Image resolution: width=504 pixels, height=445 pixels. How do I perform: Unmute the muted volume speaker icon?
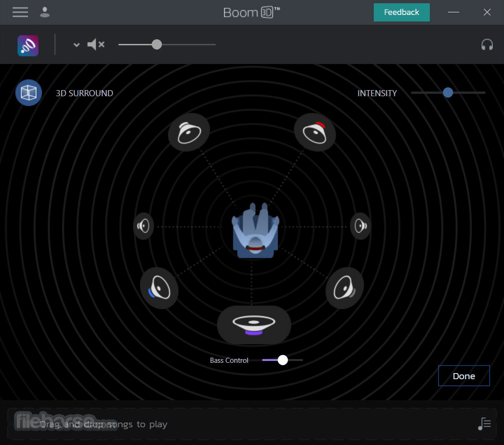click(x=96, y=44)
